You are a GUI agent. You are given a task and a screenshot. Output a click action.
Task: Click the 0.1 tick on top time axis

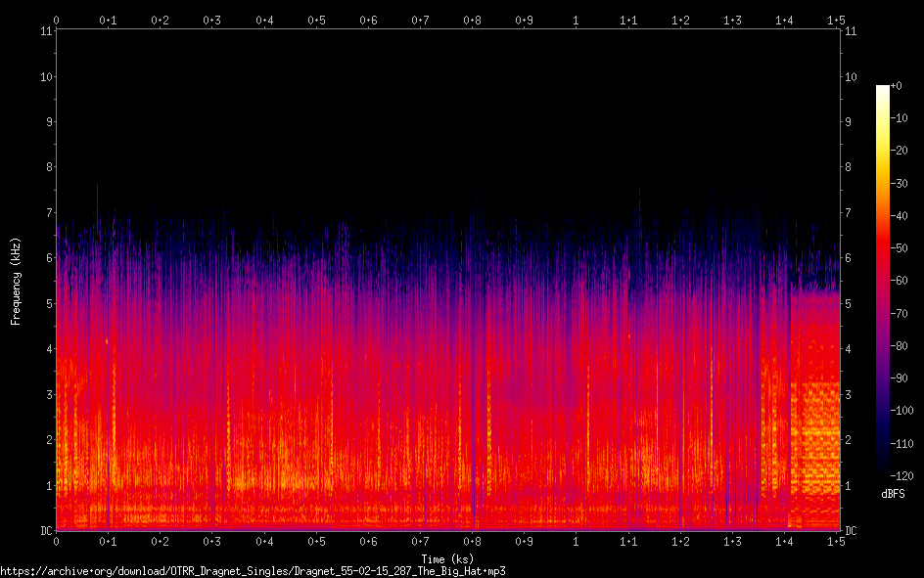pos(108,20)
